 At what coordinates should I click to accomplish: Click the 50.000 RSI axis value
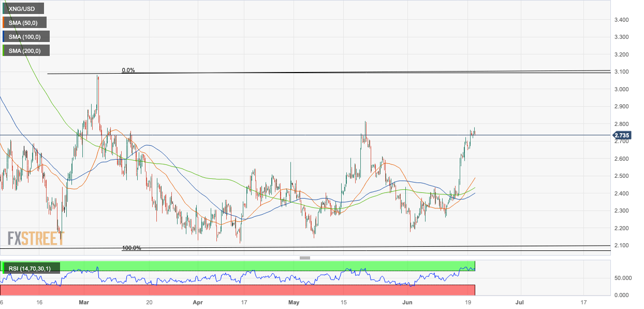pos(623,278)
